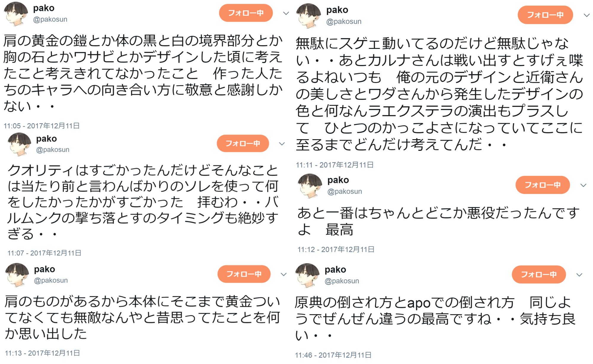Toggle フォロー中 button on the 11:13 tweet
The width and height of the screenshot is (593, 364).
coord(244,274)
